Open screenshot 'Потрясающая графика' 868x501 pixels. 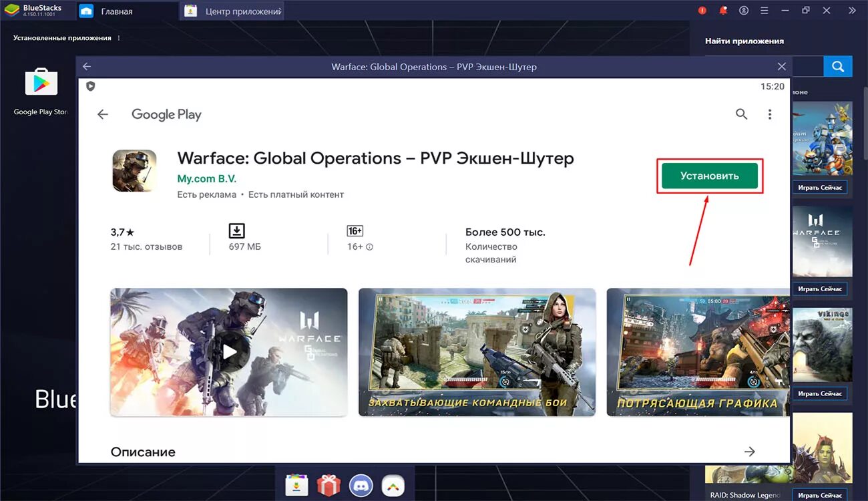coord(698,352)
